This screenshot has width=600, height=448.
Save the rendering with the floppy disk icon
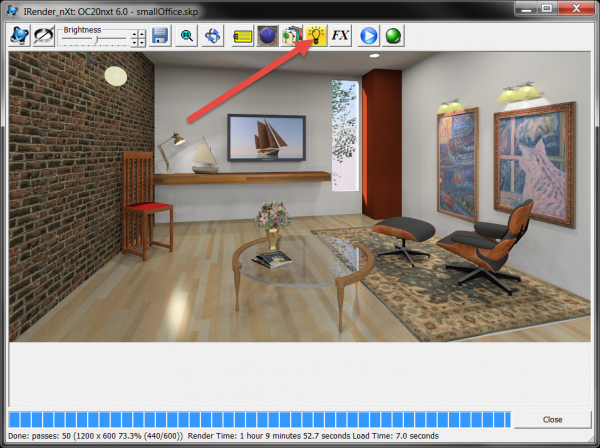[x=160, y=36]
